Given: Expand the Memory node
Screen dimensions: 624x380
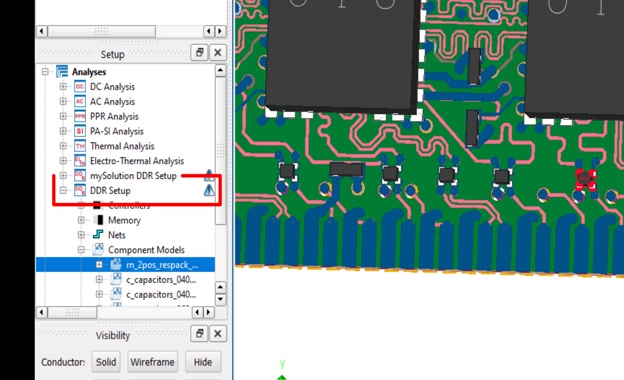Looking at the screenshot, I should click(x=81, y=220).
